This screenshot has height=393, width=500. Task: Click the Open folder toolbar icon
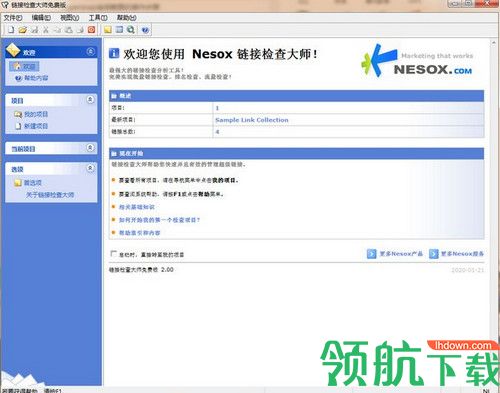pyautogui.click(x=23, y=30)
